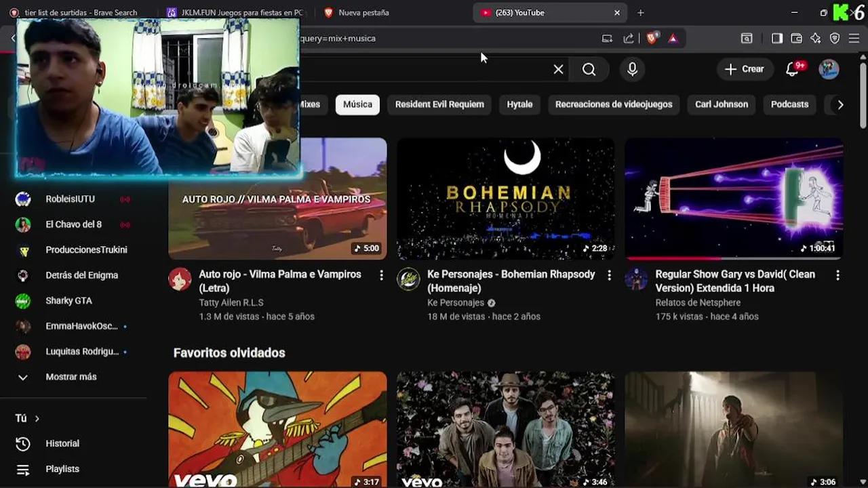Open a new browser tab with plus
Viewport: 868px width, 488px height.
(x=640, y=12)
